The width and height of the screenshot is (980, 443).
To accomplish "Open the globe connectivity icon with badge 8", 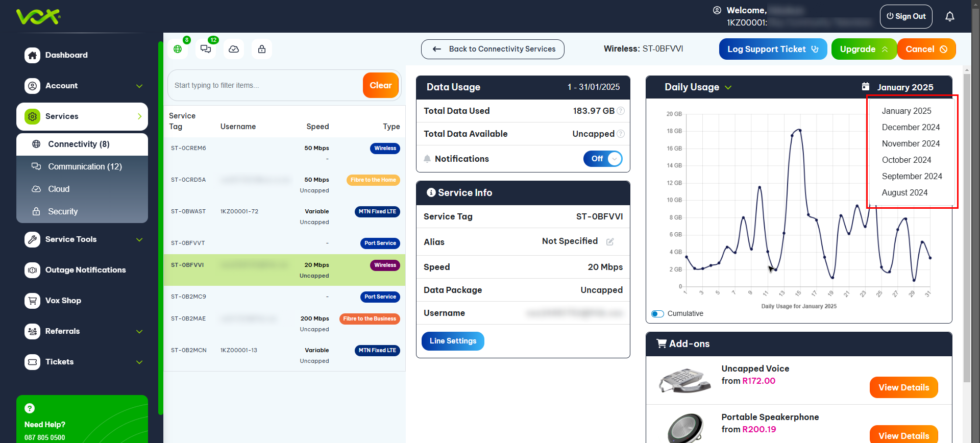I will click(178, 49).
